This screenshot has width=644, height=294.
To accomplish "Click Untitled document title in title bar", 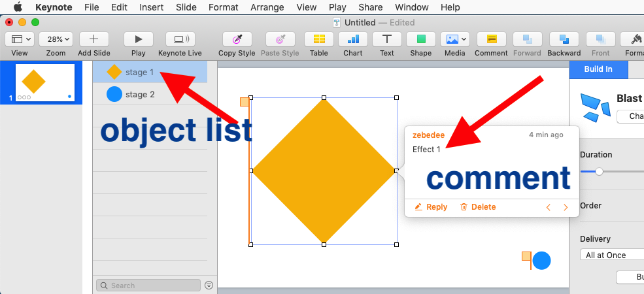I will coord(360,23).
